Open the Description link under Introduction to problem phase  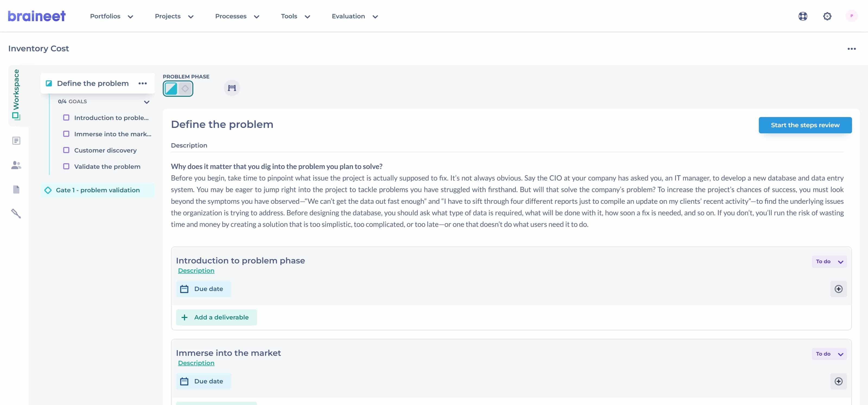coord(196,270)
